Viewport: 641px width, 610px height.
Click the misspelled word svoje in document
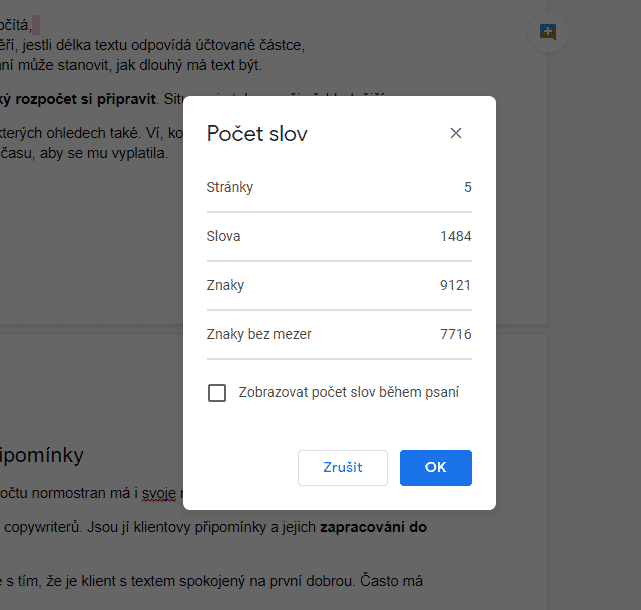click(x=159, y=493)
